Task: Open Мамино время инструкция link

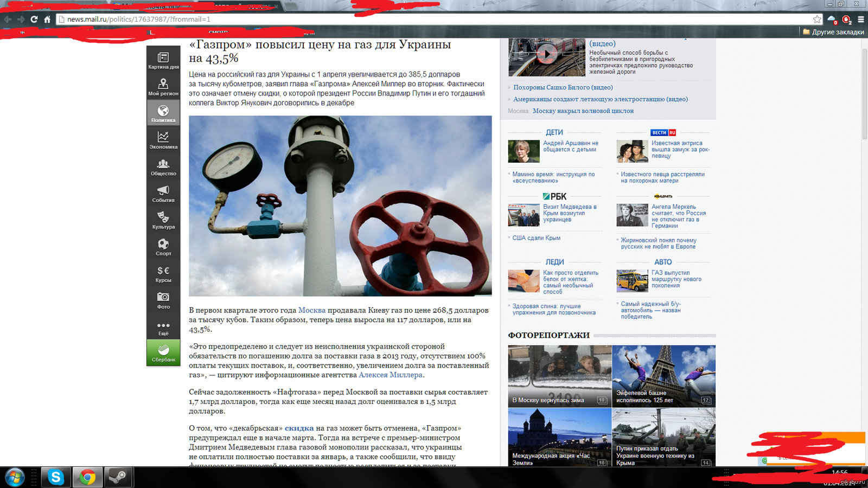Action: pos(553,177)
